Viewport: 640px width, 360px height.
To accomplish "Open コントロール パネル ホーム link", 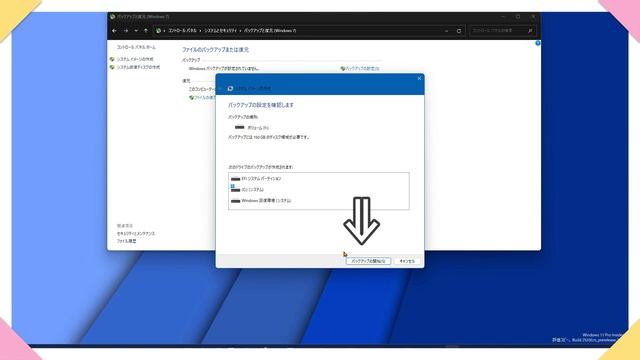I will click(136, 47).
